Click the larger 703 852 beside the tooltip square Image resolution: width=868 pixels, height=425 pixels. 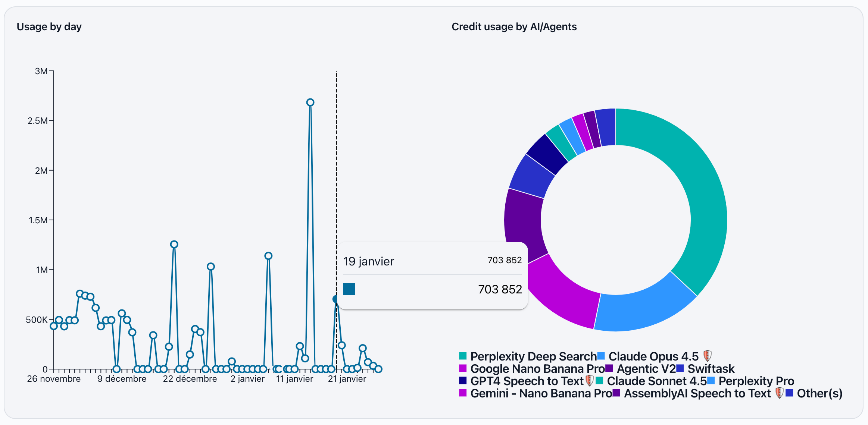click(500, 289)
